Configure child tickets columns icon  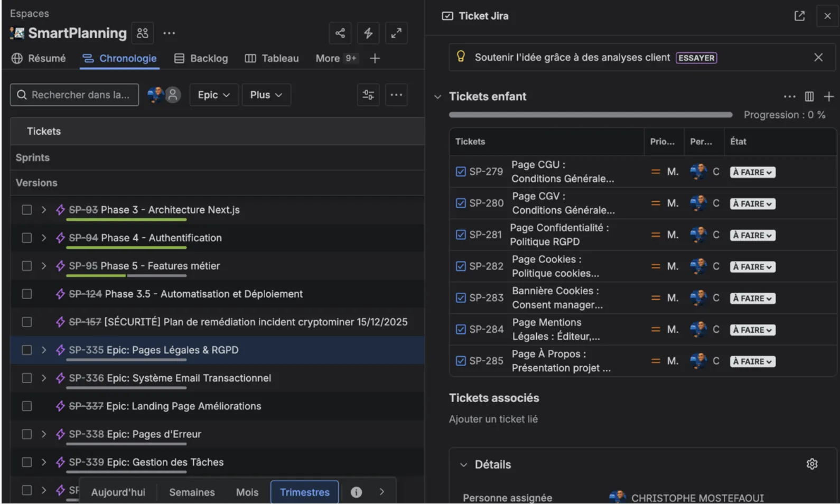(x=809, y=97)
